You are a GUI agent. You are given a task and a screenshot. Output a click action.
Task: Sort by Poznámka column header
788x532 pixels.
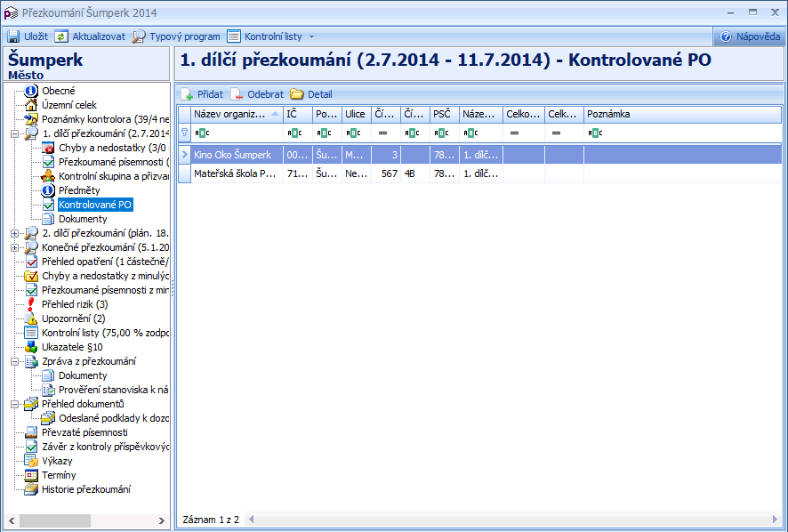[682, 114]
